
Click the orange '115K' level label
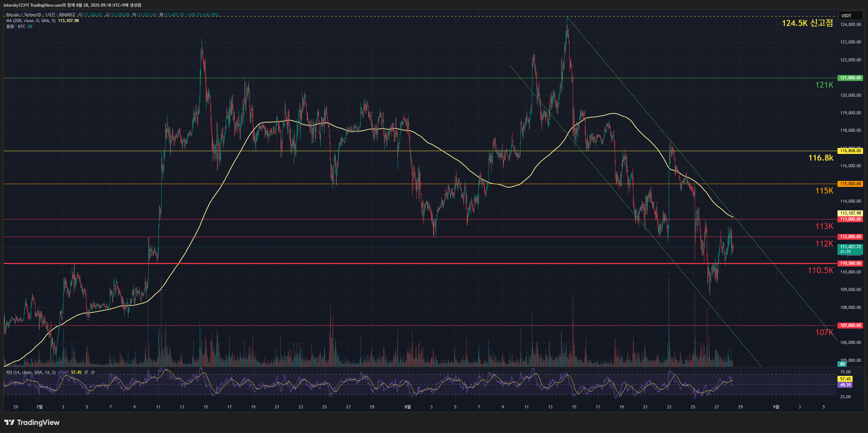(x=824, y=191)
